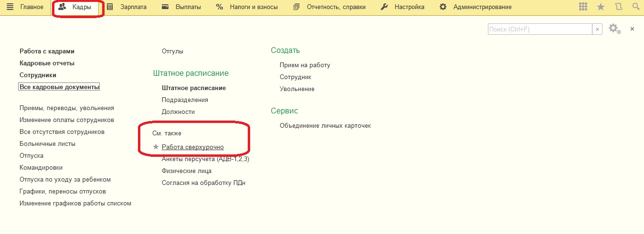Click the magnifier search icon in the top bar
The height and width of the screenshot is (234, 644).
635,7
